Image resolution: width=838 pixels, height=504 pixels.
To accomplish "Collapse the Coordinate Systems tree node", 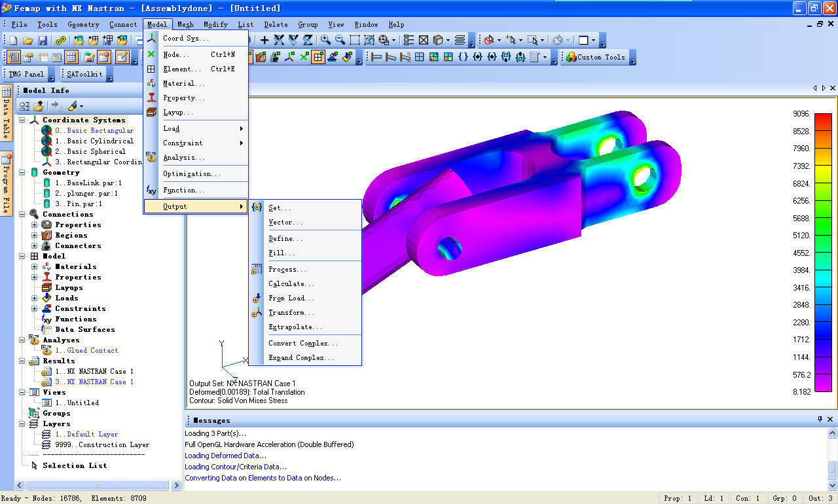I will pos(22,120).
